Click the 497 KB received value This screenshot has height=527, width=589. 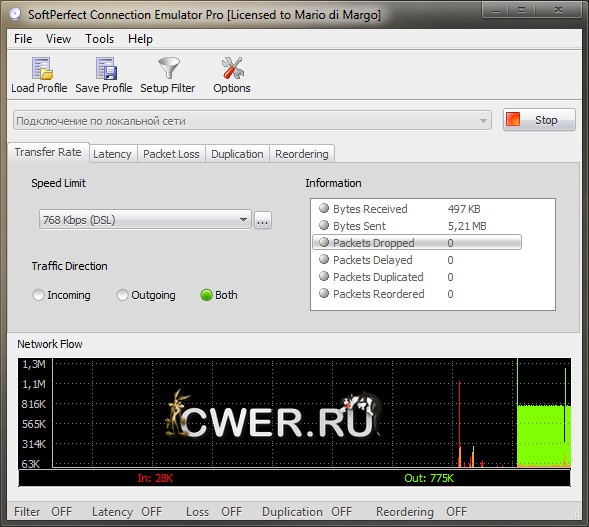(464, 209)
